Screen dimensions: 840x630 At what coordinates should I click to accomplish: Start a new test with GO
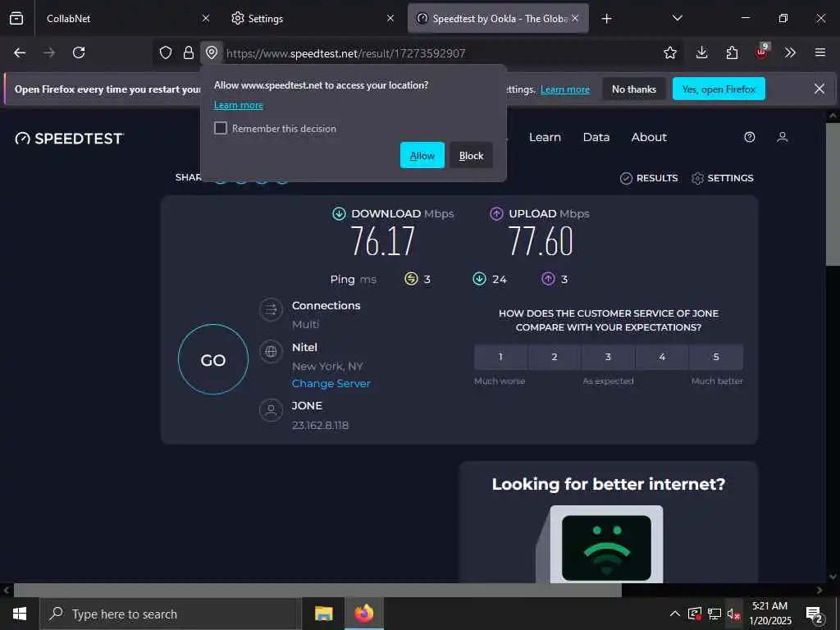(212, 359)
